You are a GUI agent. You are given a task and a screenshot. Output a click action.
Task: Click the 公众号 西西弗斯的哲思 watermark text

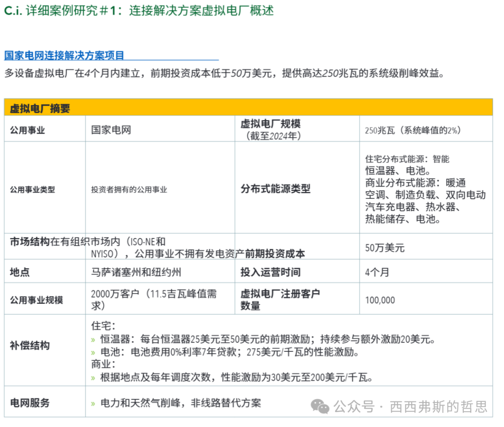[411, 406]
